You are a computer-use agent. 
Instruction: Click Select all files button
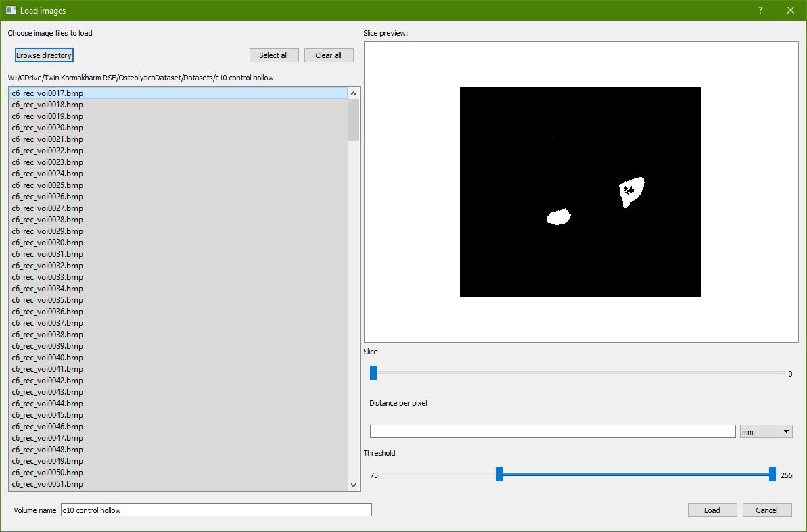point(274,55)
